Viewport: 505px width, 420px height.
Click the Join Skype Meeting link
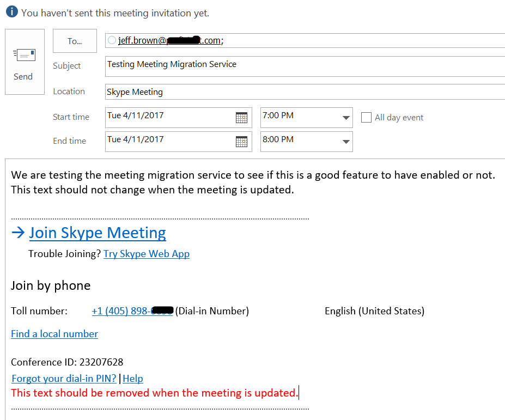click(98, 233)
